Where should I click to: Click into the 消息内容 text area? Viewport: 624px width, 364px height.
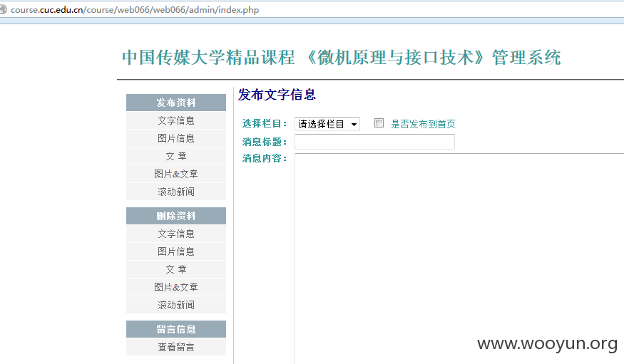(x=459, y=259)
